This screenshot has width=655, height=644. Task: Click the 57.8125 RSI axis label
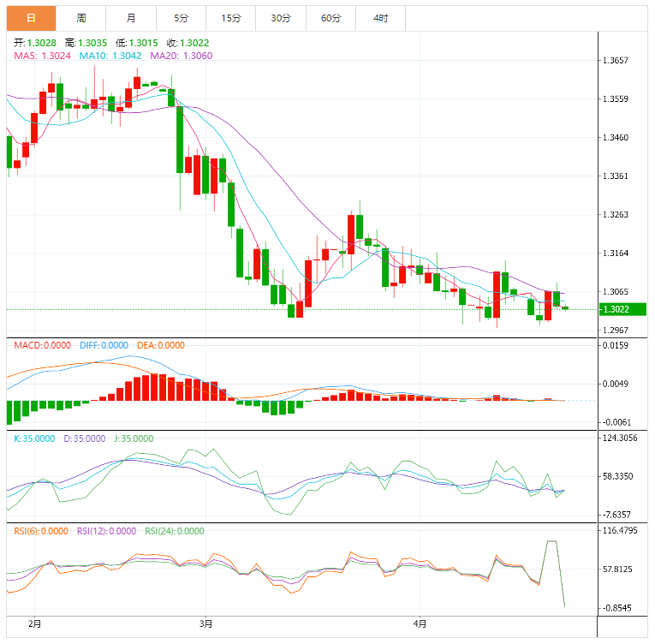618,569
